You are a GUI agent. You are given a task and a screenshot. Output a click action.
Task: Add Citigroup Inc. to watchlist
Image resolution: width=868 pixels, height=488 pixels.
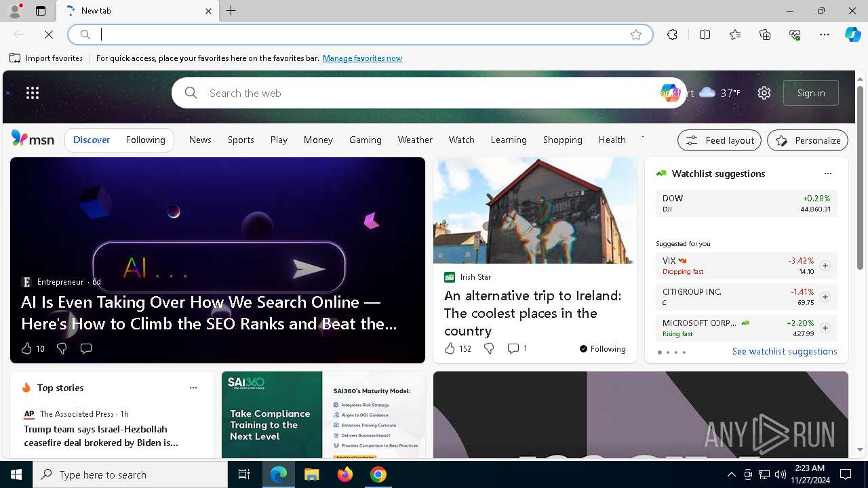[x=825, y=297]
